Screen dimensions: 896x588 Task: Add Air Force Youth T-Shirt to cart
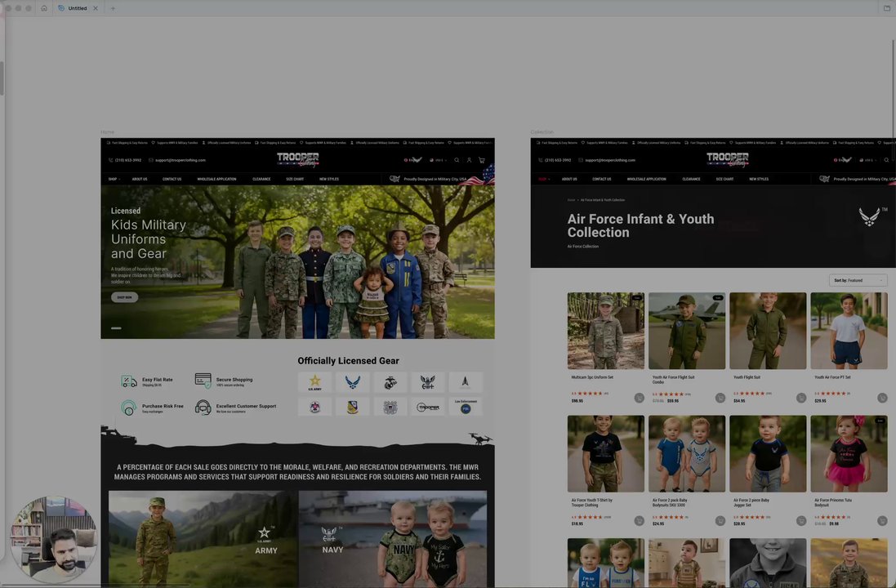point(639,520)
